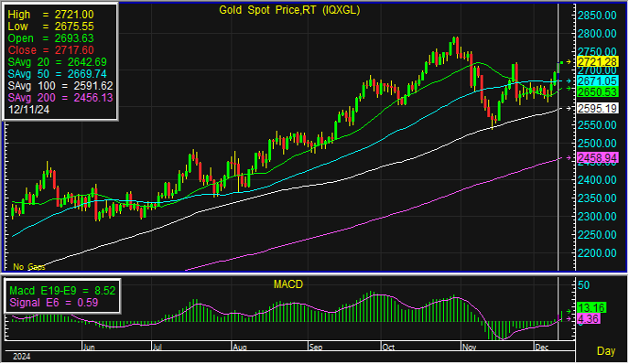Select the cyan 2671.05 moving average label
This screenshot has width=629, height=364.
click(x=597, y=81)
